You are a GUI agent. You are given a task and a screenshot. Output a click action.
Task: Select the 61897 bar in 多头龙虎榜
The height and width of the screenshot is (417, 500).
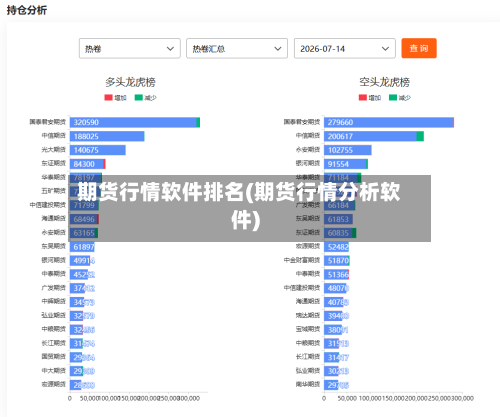coord(82,247)
